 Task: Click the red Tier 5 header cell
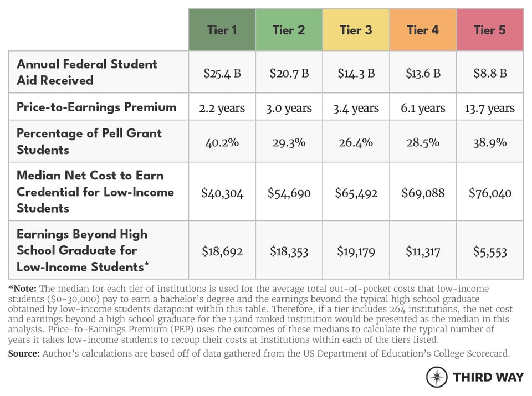[490, 30]
